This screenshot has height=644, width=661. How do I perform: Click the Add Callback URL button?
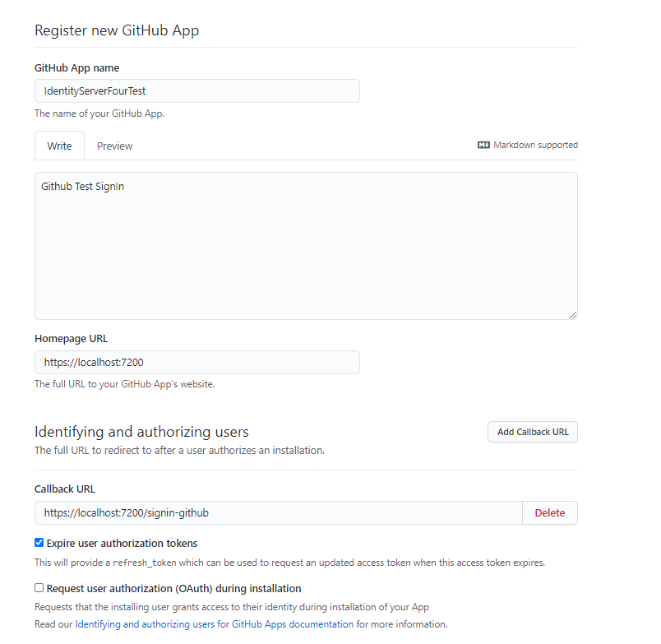tap(533, 432)
